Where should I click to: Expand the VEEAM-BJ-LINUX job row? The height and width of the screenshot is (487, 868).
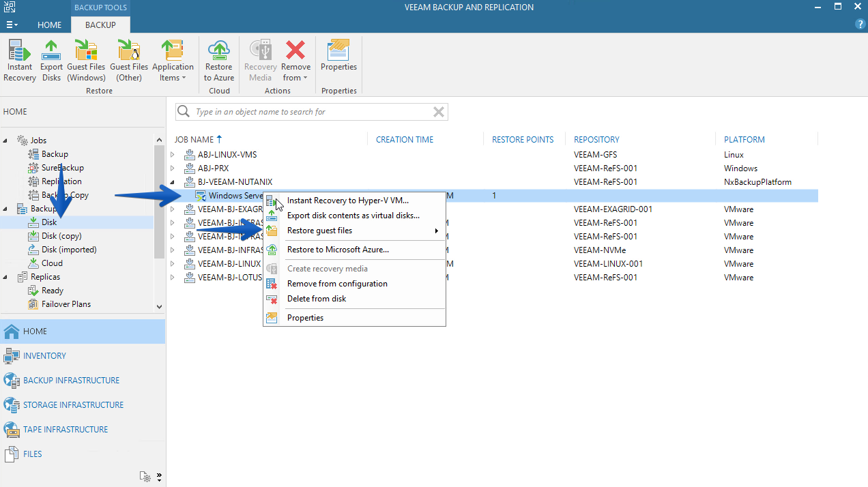[x=172, y=264]
